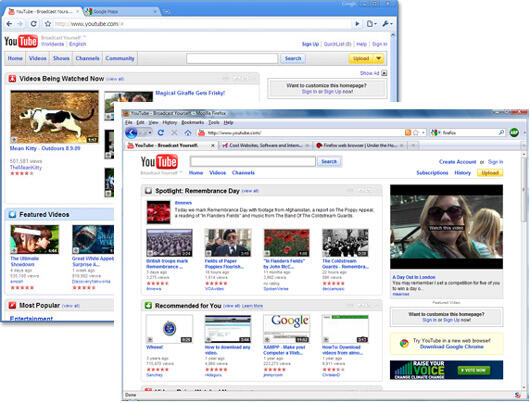Click Chrome's back arrow button
Image resolution: width=530 pixels, height=403 pixels.
[x=9, y=24]
